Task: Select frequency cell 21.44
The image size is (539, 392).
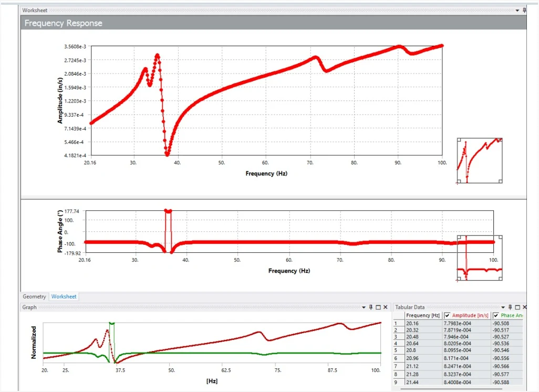Action: pyautogui.click(x=423, y=382)
